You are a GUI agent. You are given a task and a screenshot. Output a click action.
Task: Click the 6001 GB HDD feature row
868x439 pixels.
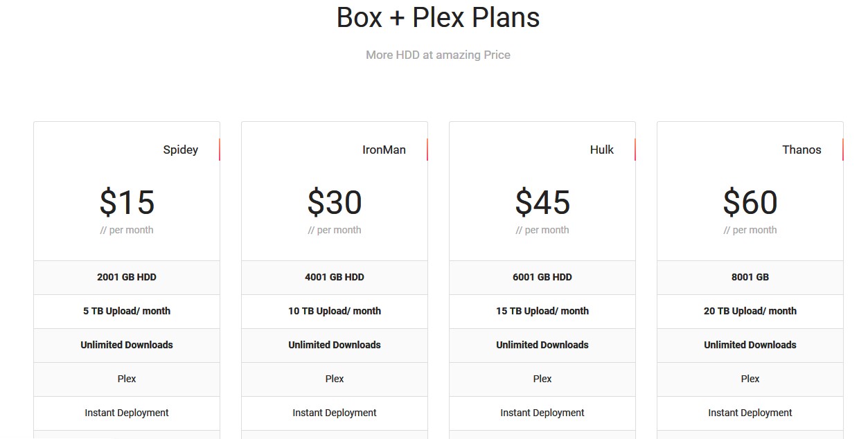click(542, 277)
